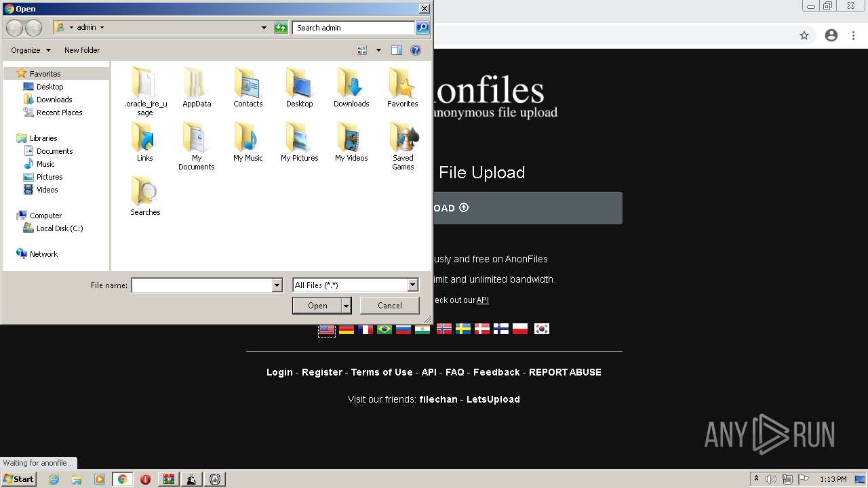Click the Windows Start button
Viewport: 868px width, 488px height.
19,479
